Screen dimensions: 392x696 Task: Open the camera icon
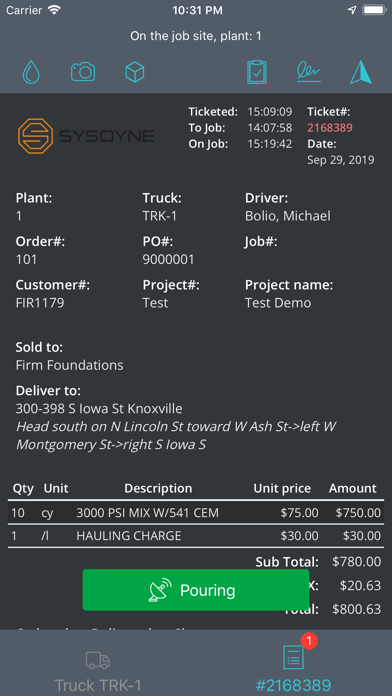[83, 72]
